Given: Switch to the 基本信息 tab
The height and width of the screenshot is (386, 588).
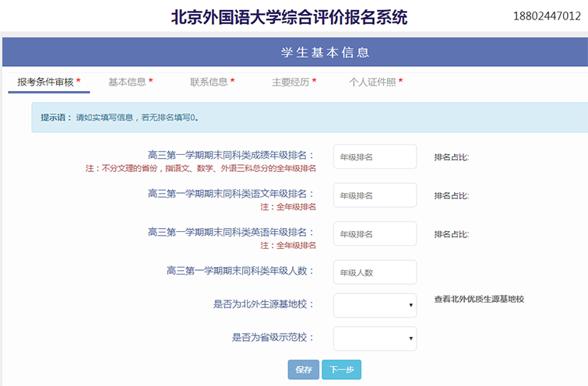Looking at the screenshot, I should (131, 82).
